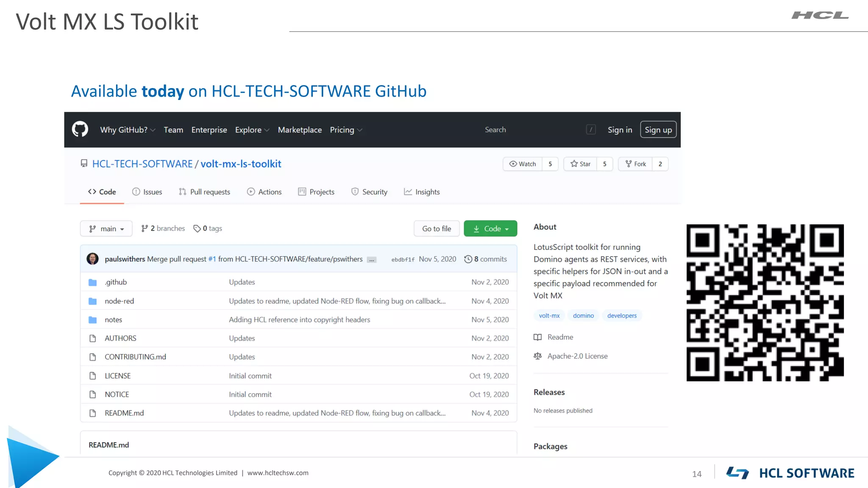868x488 pixels.
Task: Switch to the Issues tab
Action: coord(147,192)
